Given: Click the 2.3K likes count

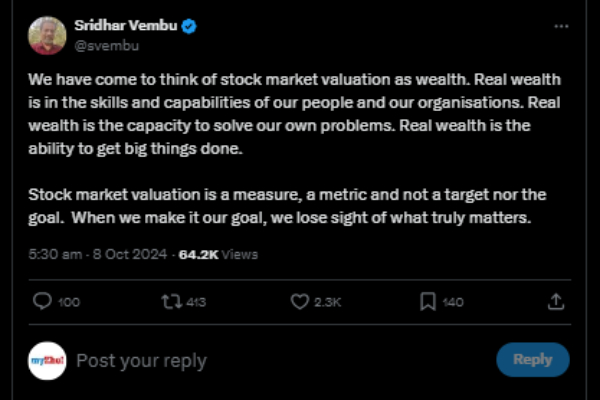Looking at the screenshot, I should (x=328, y=302).
